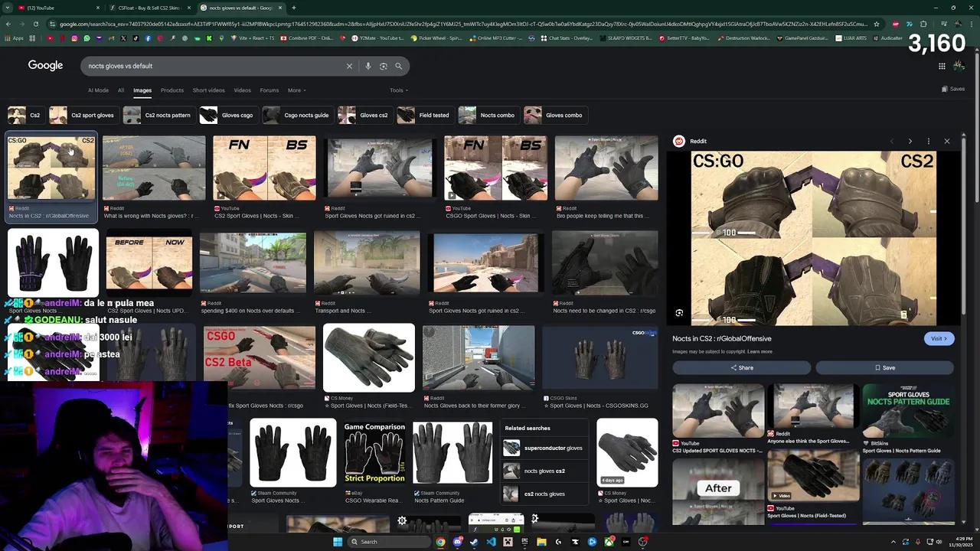
Task: Open the FN BS YouTube thumbnail titled CS2 Sport Gloves
Action: (264, 168)
